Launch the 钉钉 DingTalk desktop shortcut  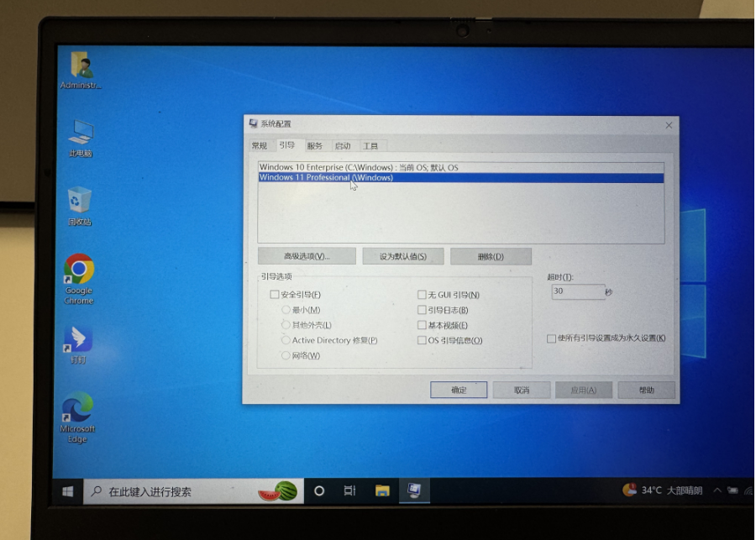pos(78,344)
